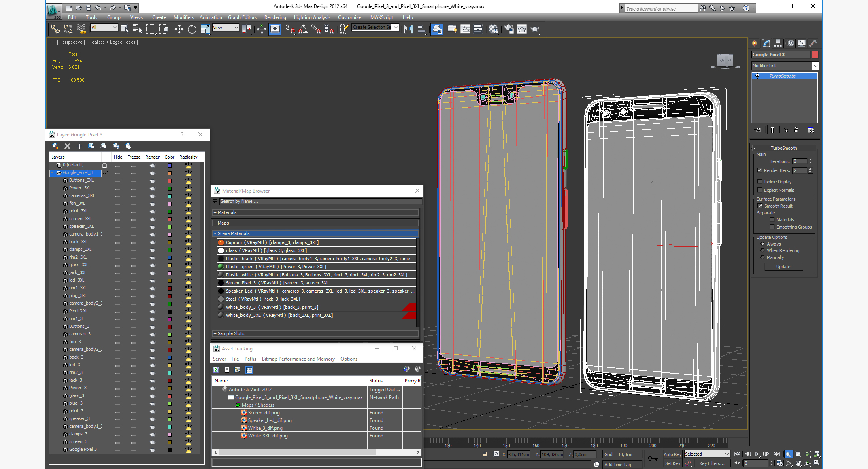868x469 pixels.
Task: Collapse the TurboSmooth rollout
Action: click(x=783, y=148)
